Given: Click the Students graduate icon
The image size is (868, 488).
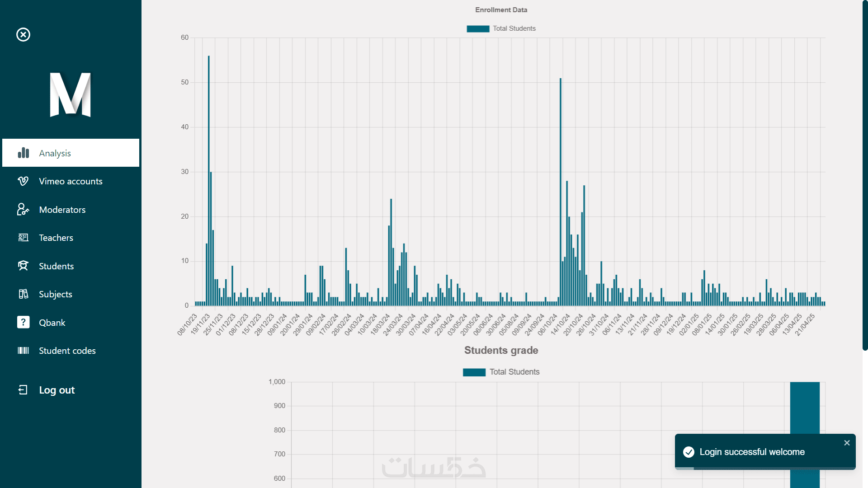Looking at the screenshot, I should point(23,266).
